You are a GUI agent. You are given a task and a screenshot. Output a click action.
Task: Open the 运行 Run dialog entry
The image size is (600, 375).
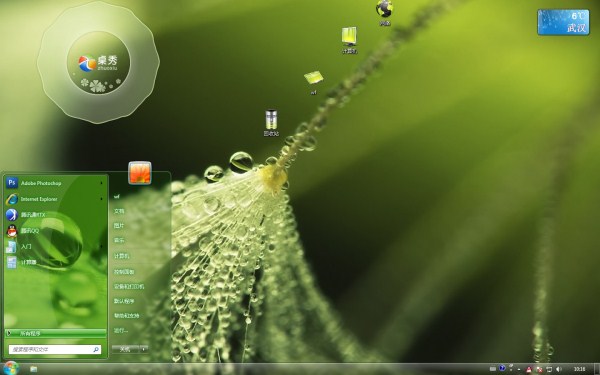(x=121, y=330)
